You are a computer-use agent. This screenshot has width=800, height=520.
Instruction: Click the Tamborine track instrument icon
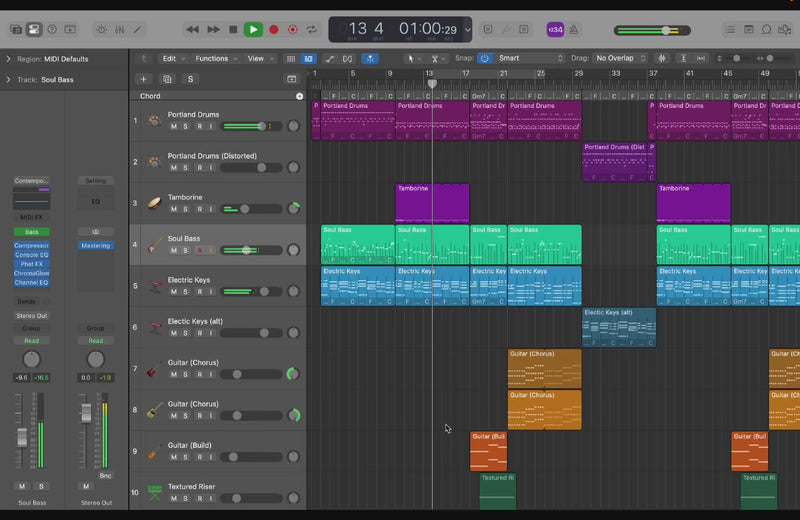pos(154,203)
